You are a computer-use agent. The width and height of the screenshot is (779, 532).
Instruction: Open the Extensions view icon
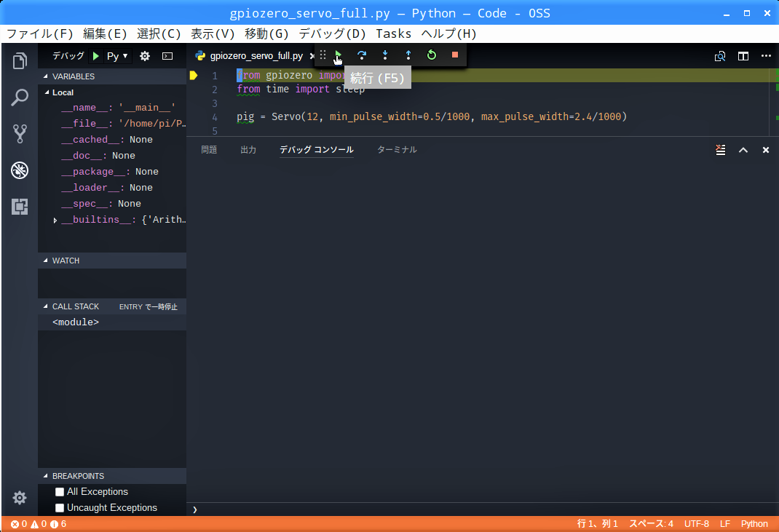tap(20, 207)
